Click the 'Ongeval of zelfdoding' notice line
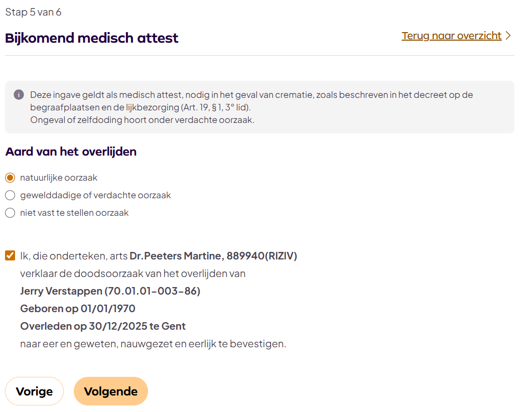 142,120
